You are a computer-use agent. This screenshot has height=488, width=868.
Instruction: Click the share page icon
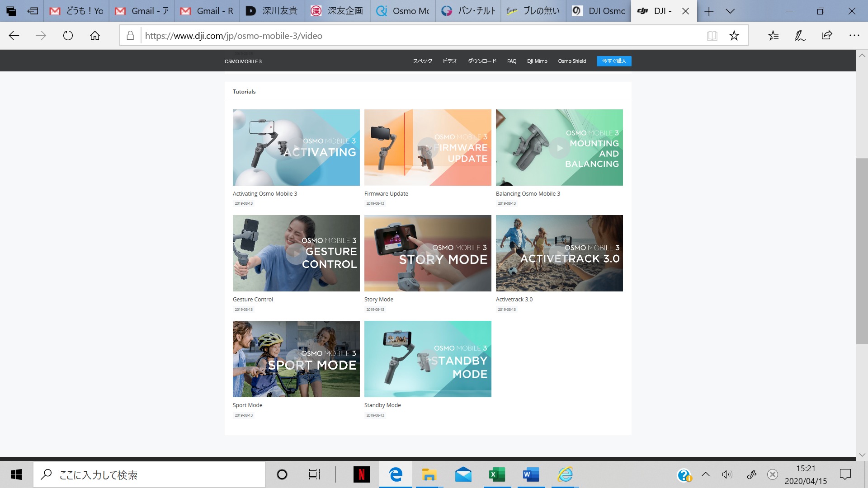pos(827,36)
